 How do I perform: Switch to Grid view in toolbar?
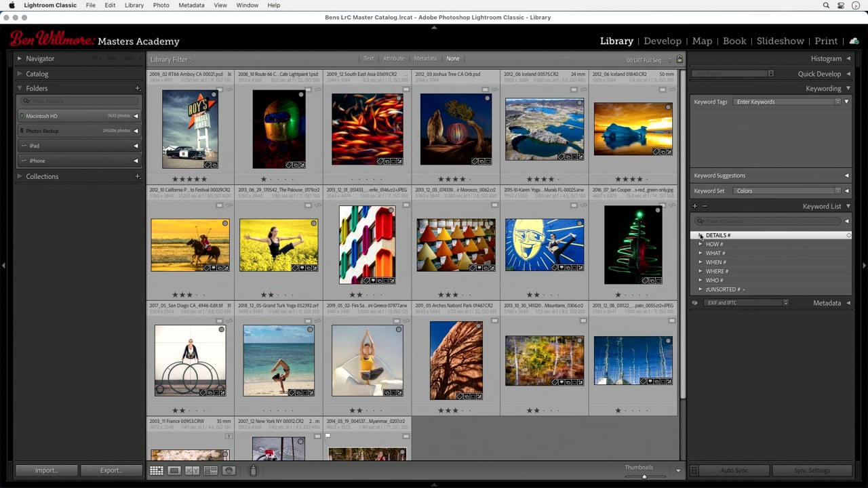point(157,470)
